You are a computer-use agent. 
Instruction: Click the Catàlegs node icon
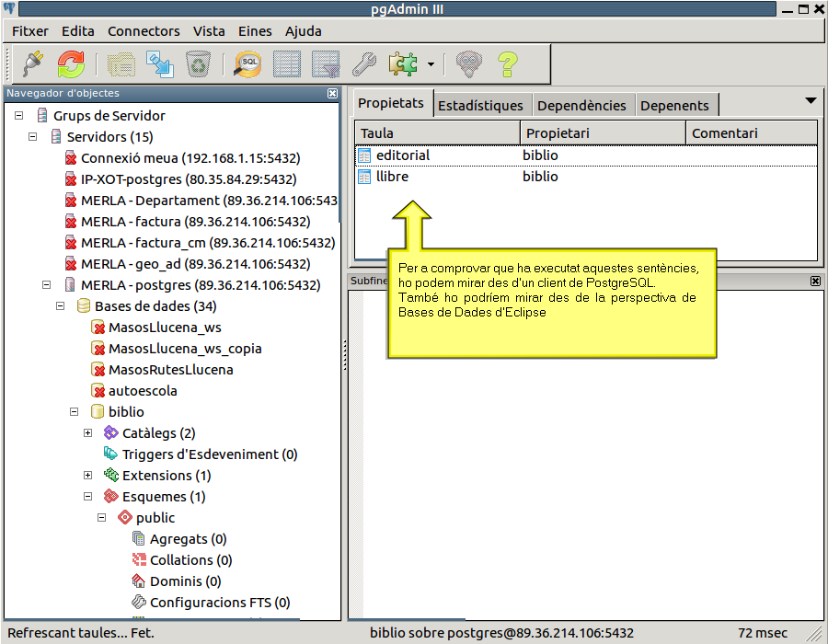point(111,432)
